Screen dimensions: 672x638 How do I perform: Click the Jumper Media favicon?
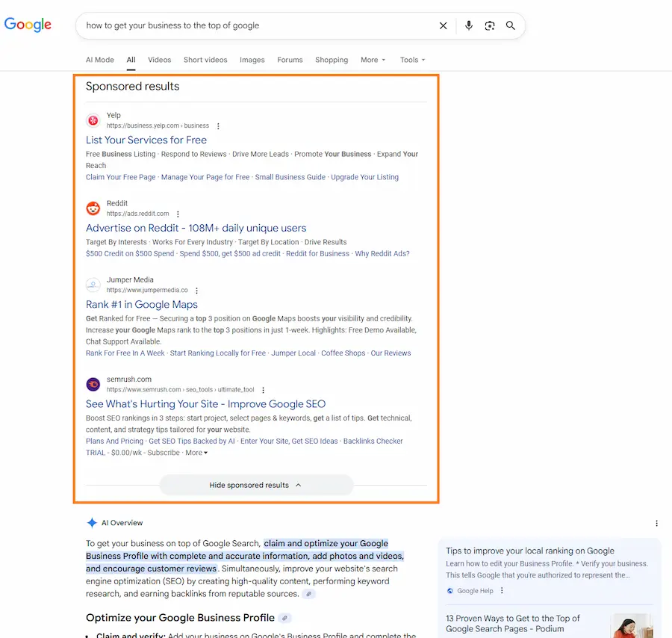pyautogui.click(x=93, y=285)
